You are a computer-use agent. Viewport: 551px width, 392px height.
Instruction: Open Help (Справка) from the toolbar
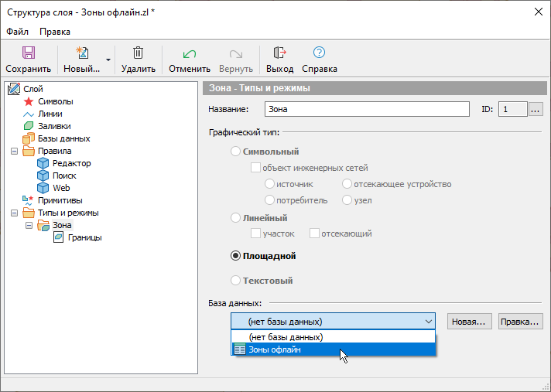(319, 53)
